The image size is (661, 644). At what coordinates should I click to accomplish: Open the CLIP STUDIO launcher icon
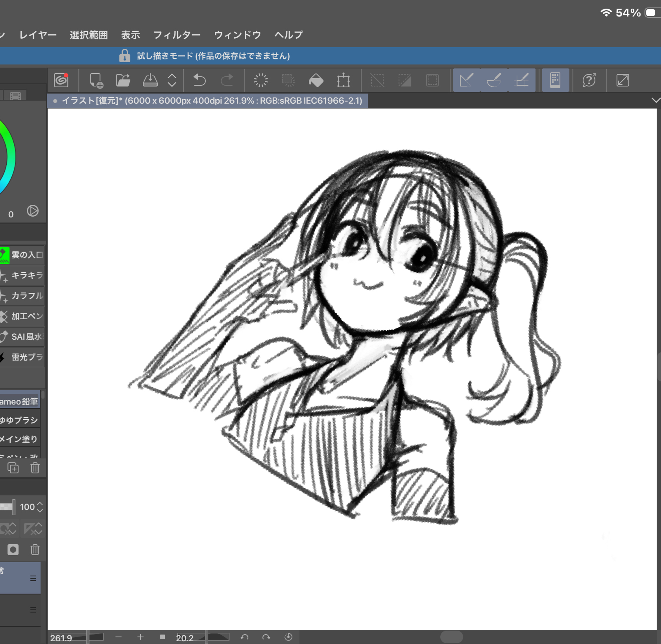pos(61,80)
